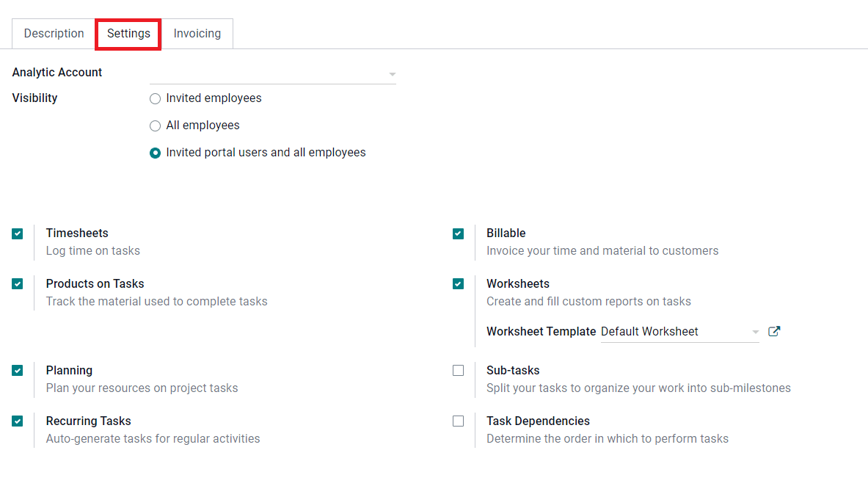
Task: Choose All employees visibility
Action: click(155, 126)
